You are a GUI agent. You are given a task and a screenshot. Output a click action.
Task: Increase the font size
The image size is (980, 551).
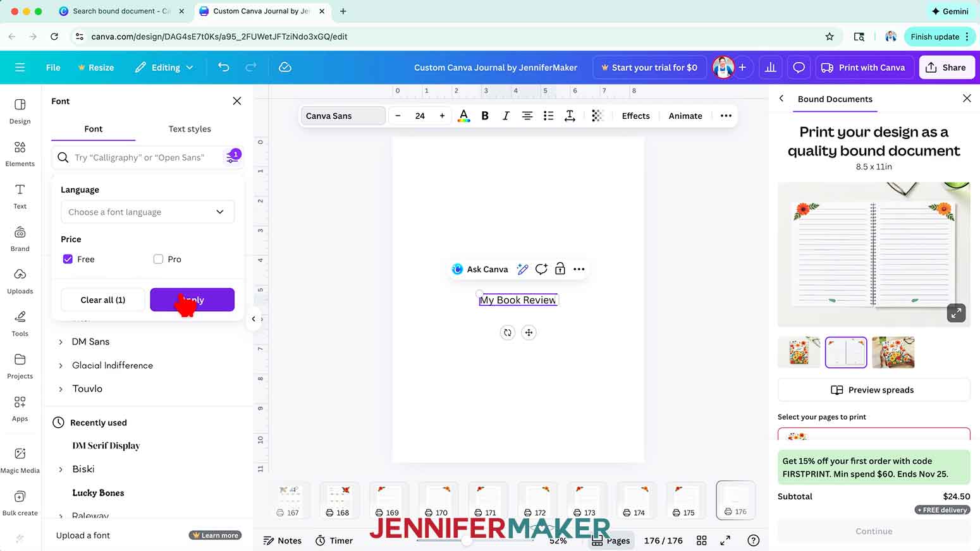tap(442, 116)
